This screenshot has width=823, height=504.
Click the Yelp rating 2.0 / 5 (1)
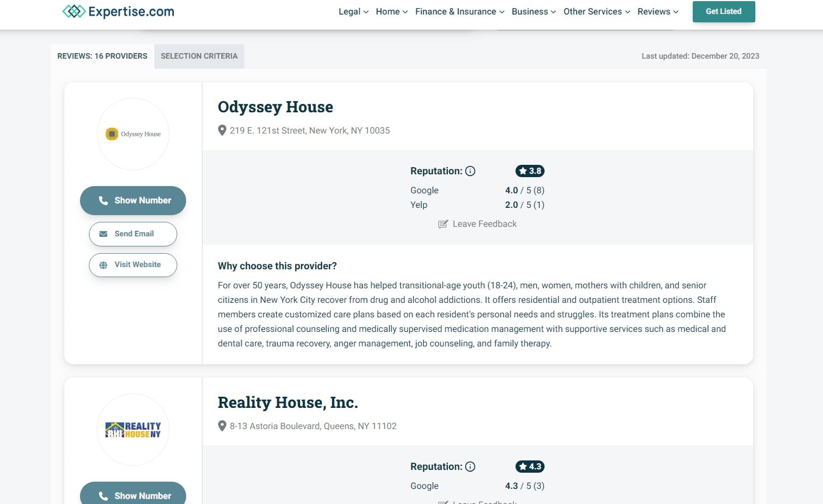524,205
